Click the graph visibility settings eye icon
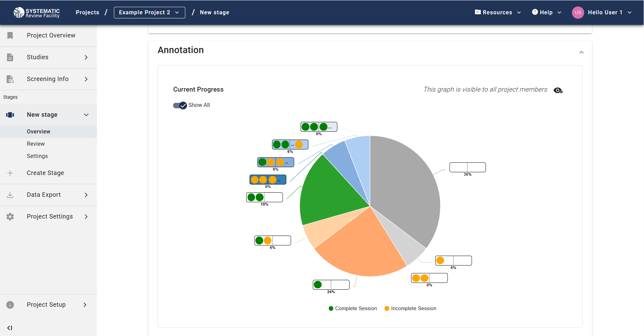Viewport: 644px width, 336px height. point(558,90)
